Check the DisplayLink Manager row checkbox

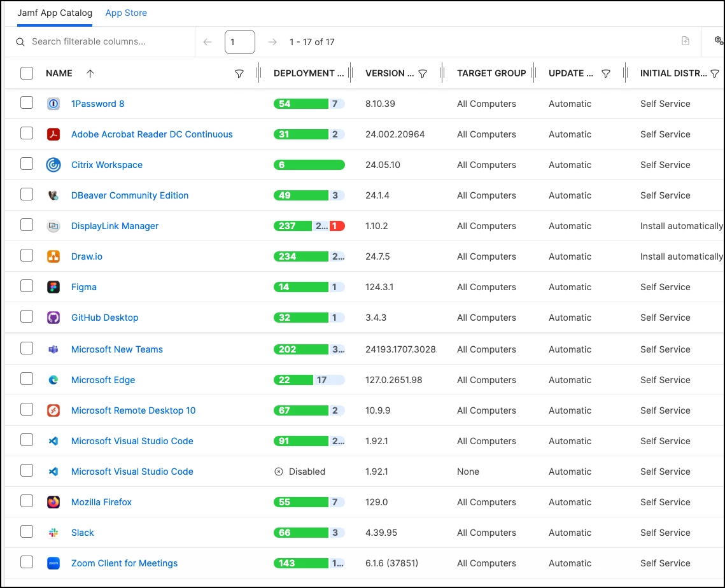[27, 225]
